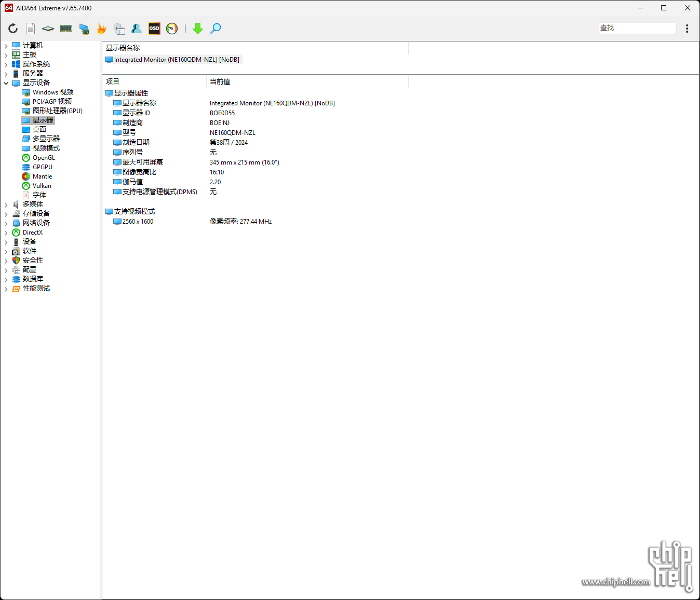This screenshot has height=600, width=700.
Task: Expand the 存储设备 tree node
Action: coord(6,214)
